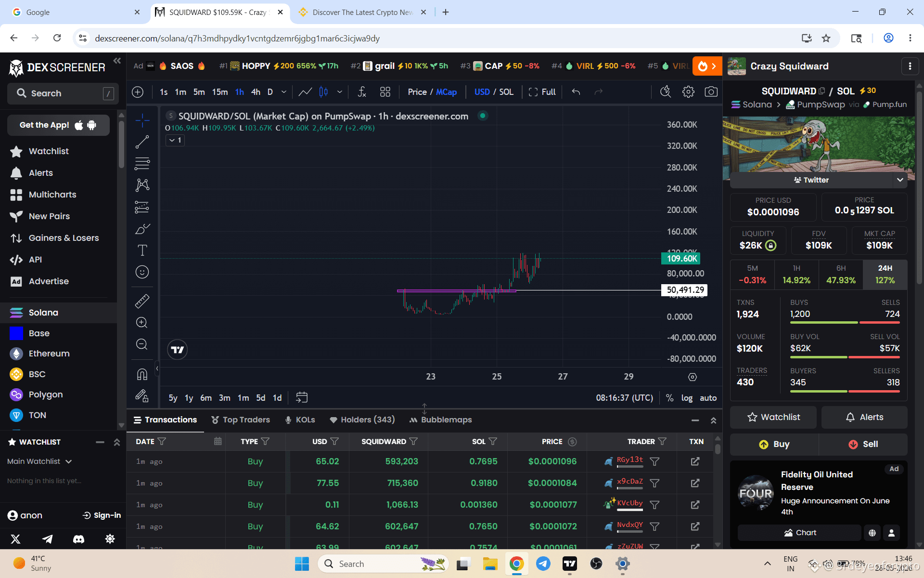This screenshot has height=578, width=924.
Task: Expand the Twitter links panel chevron
Action: 900,180
